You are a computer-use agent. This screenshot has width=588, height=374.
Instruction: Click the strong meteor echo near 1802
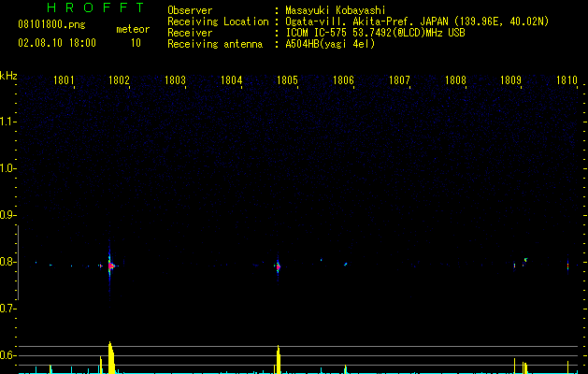110,266
